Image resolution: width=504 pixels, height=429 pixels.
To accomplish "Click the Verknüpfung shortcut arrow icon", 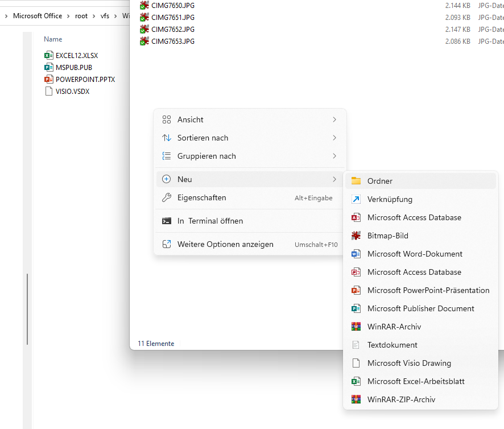I will coord(356,199).
